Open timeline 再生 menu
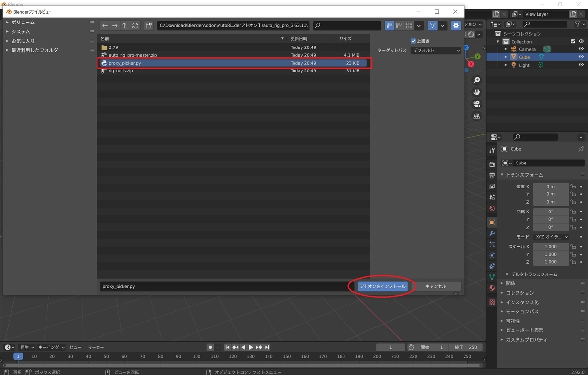 [x=27, y=347]
